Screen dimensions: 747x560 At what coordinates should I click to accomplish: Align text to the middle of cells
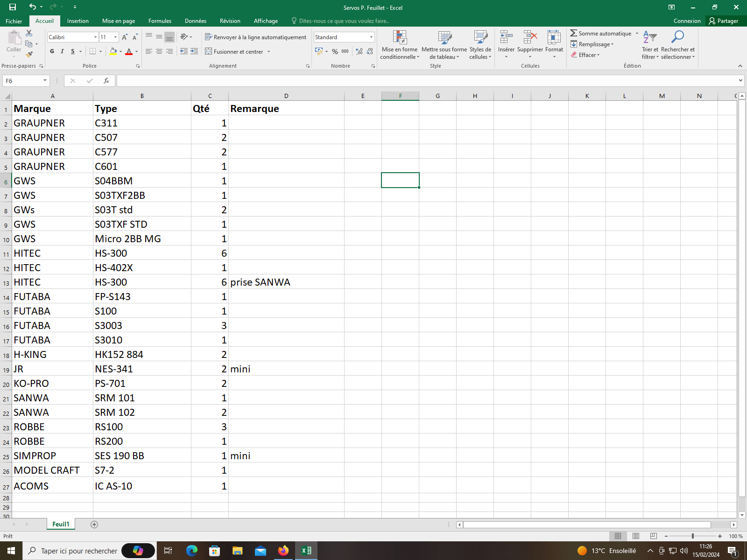tap(159, 37)
